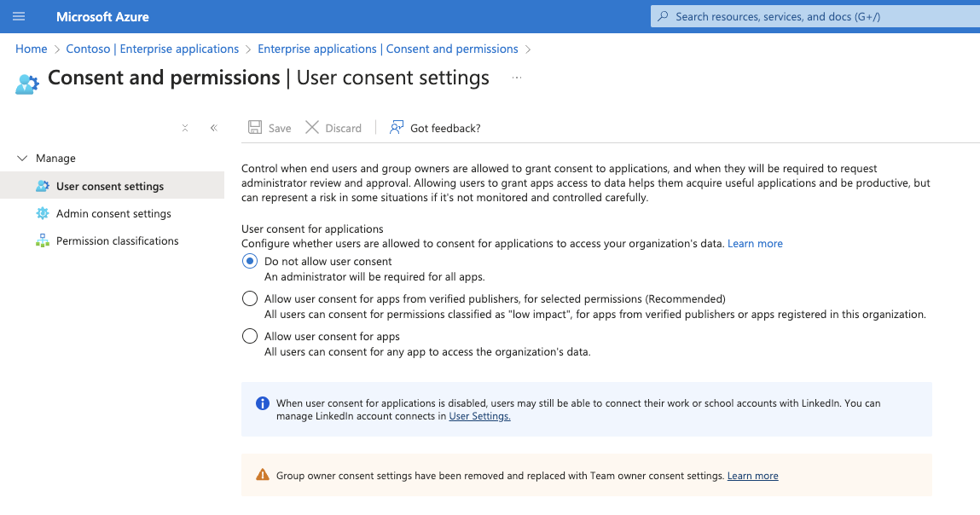Click the Admin consent settings gear icon

tap(43, 213)
